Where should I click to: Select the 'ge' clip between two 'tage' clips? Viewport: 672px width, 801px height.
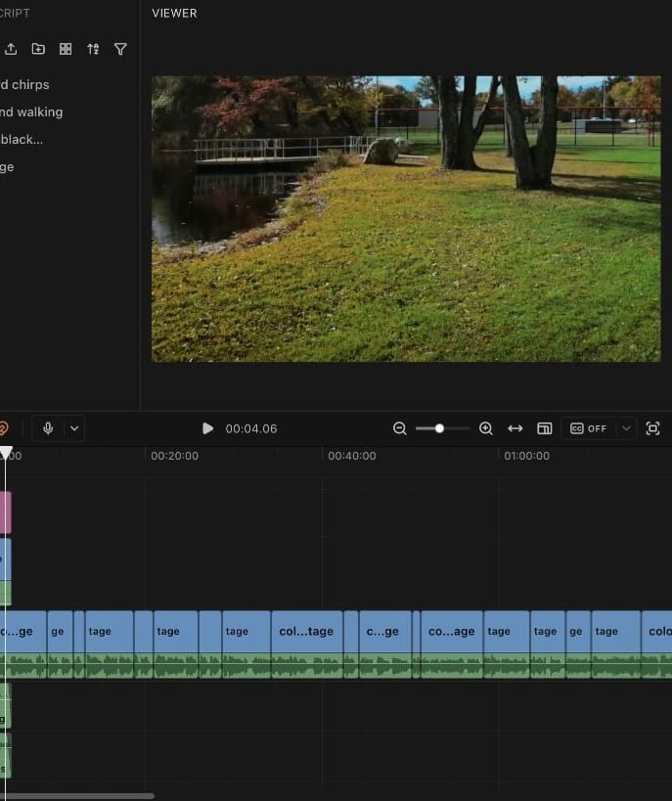coord(578,632)
